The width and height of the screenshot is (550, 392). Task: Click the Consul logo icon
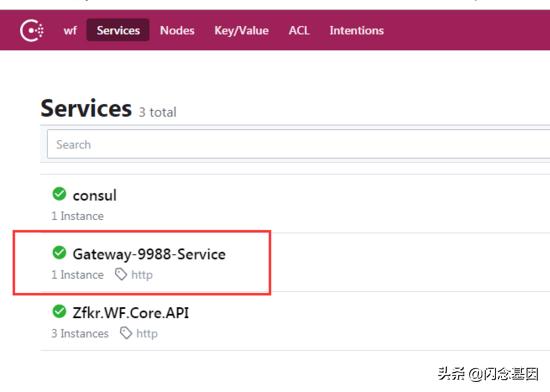point(32,31)
